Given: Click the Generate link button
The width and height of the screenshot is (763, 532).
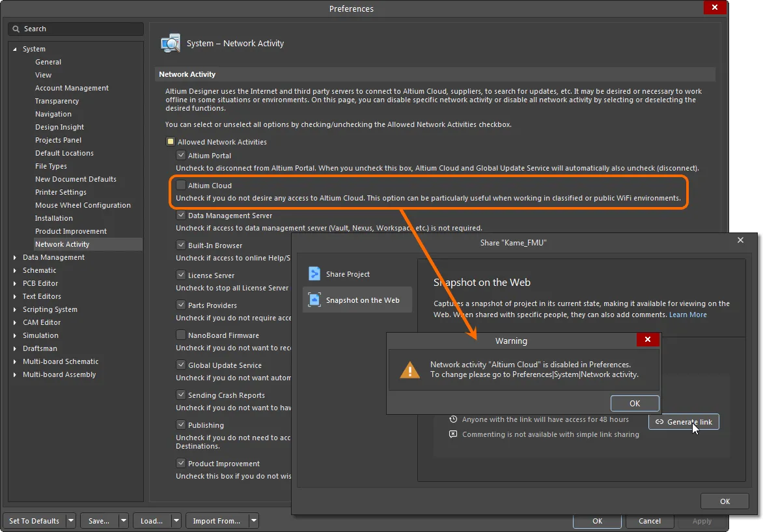Looking at the screenshot, I should tap(684, 421).
